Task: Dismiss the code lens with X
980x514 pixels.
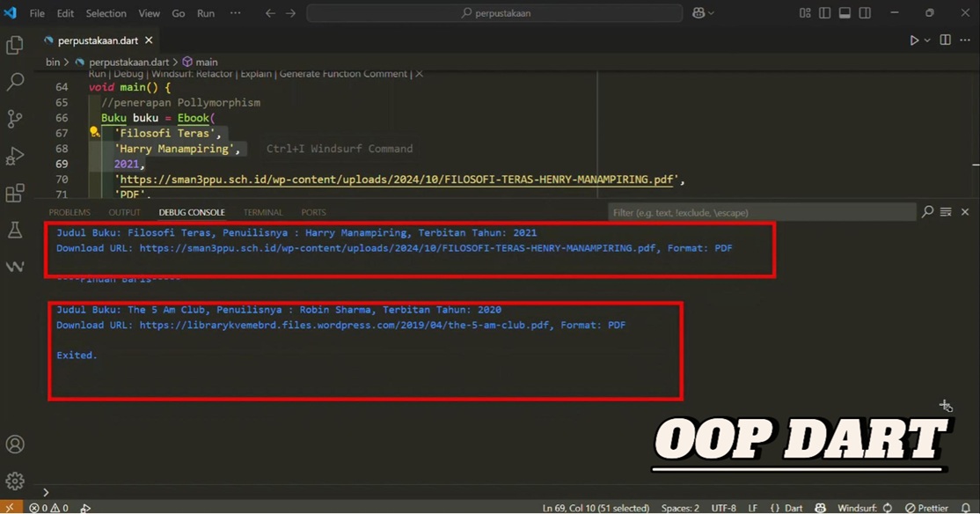Action: (420, 74)
